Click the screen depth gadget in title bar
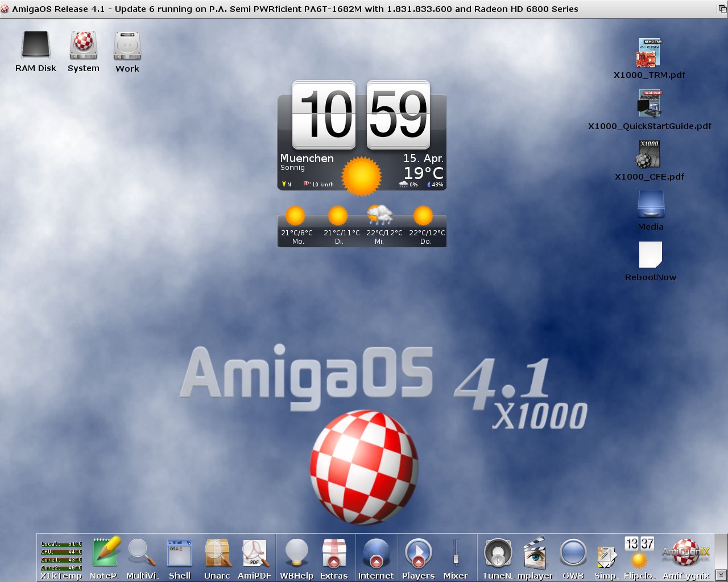The image size is (728, 582). pyautogui.click(x=722, y=9)
